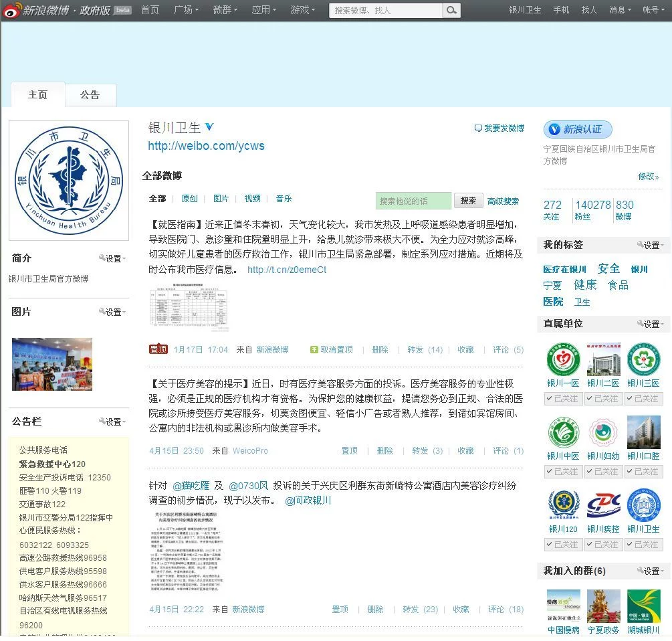Open 银川二医 unit avatar
672x641 pixels.
coord(603,359)
